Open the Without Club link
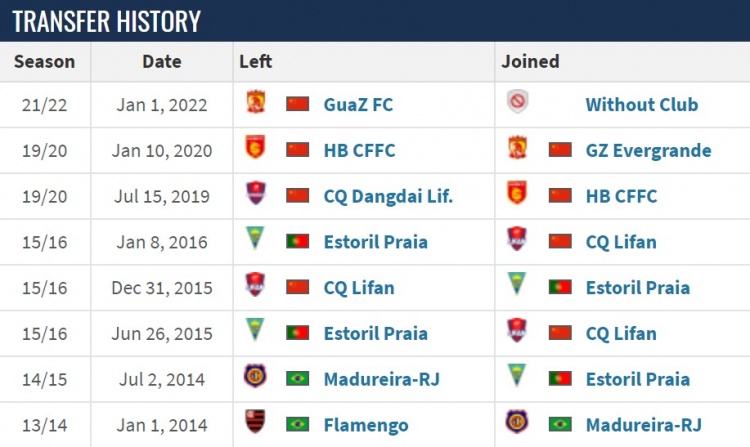 tap(642, 105)
